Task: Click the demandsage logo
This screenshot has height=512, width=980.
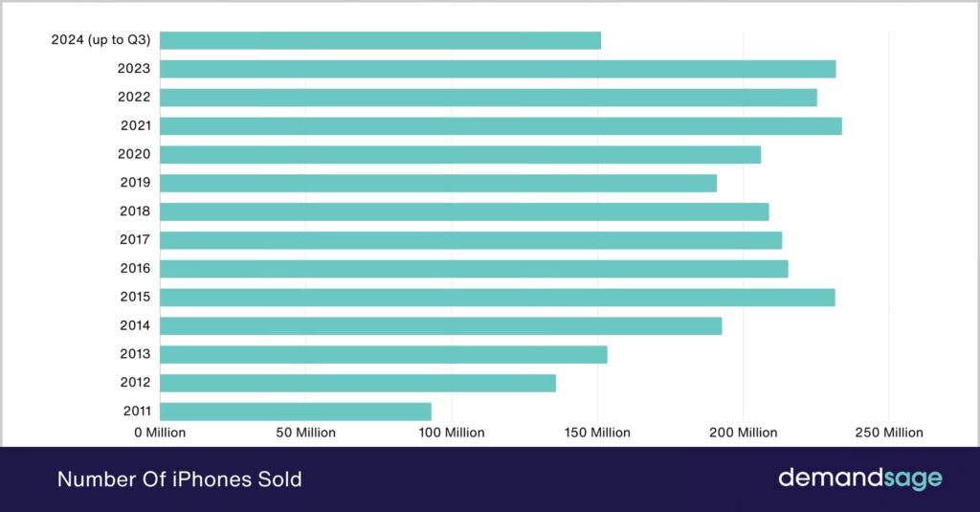Action: point(859,479)
